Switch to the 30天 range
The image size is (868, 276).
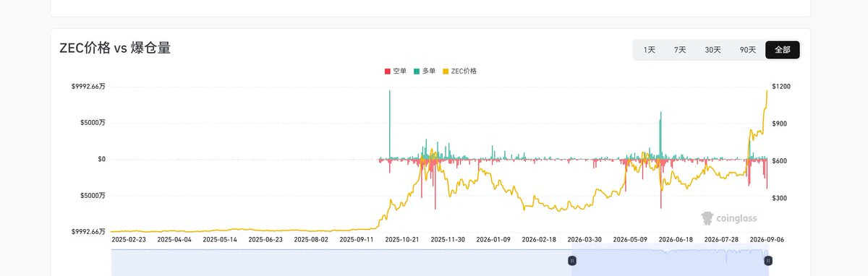click(x=712, y=50)
